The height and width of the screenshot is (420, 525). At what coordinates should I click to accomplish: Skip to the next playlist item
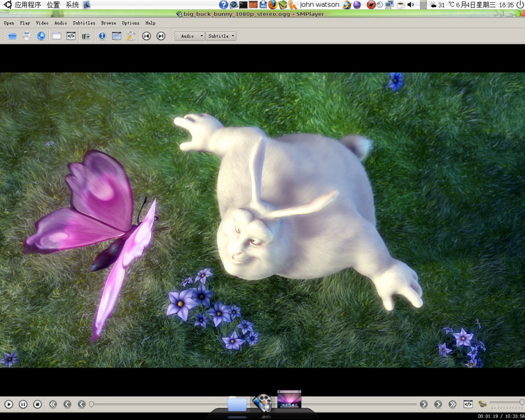point(161,36)
